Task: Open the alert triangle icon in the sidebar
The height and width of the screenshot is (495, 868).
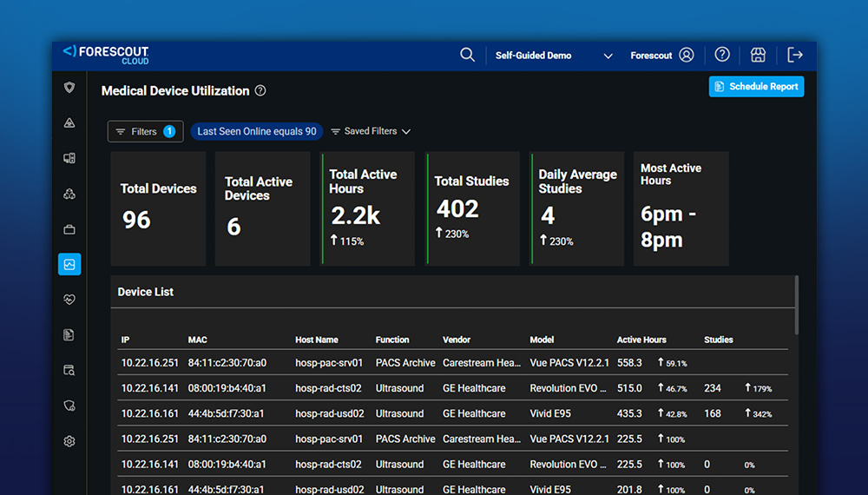Action: 69,123
